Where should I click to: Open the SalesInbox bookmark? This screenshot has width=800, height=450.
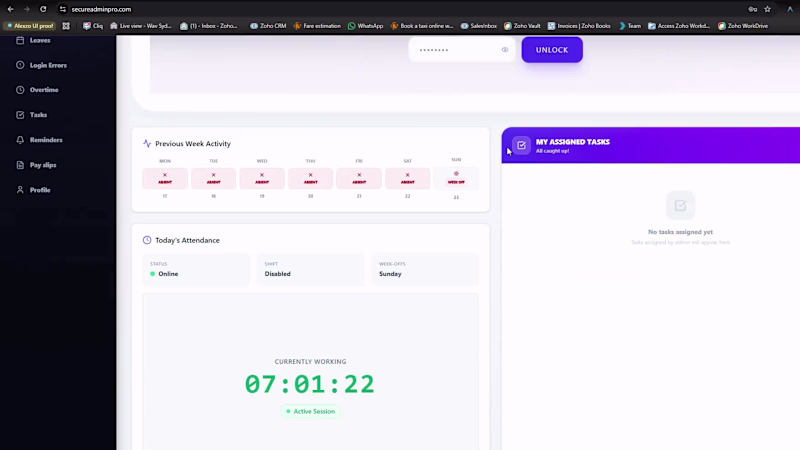pyautogui.click(x=479, y=26)
